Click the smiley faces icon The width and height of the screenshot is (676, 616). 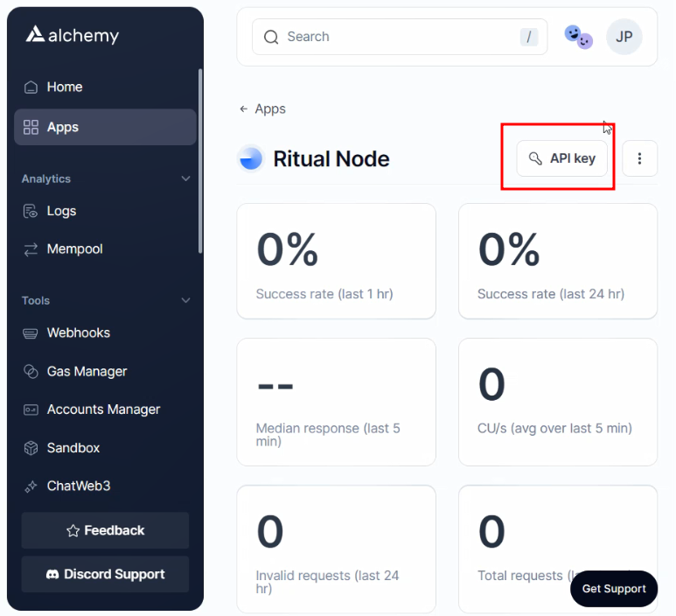point(579,37)
